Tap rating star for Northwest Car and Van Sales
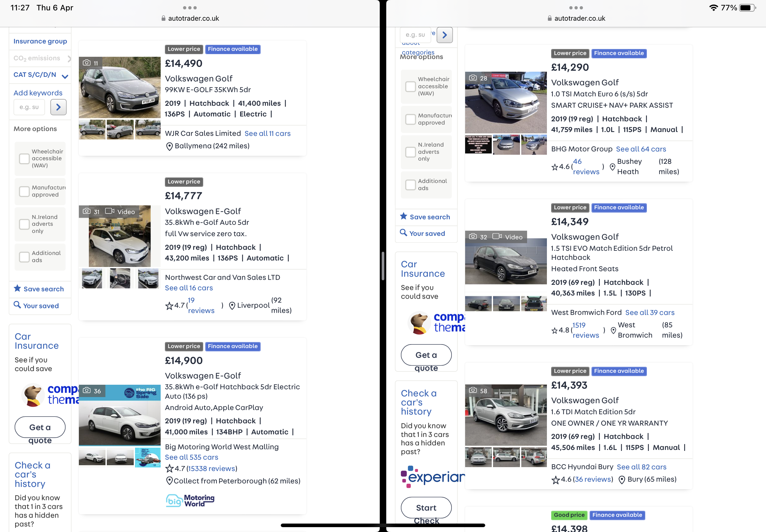766x532 pixels. point(169,305)
